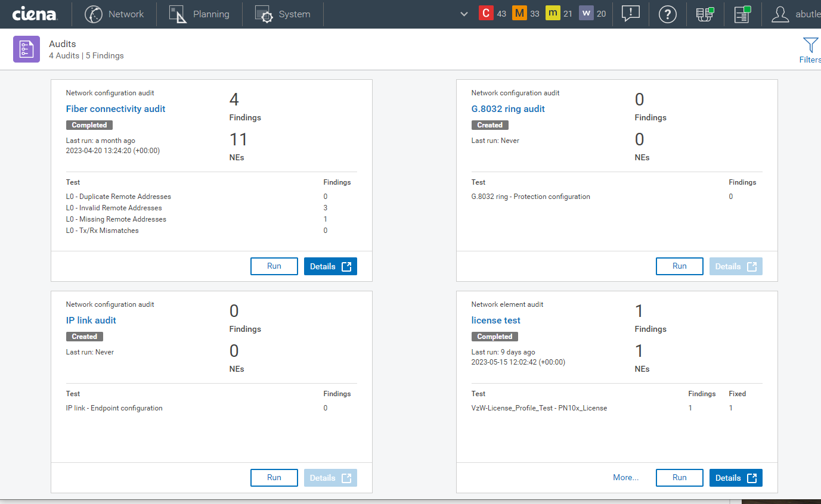This screenshot has width=821, height=504.
Task: Open the reports/logs document icon
Action: click(742, 14)
